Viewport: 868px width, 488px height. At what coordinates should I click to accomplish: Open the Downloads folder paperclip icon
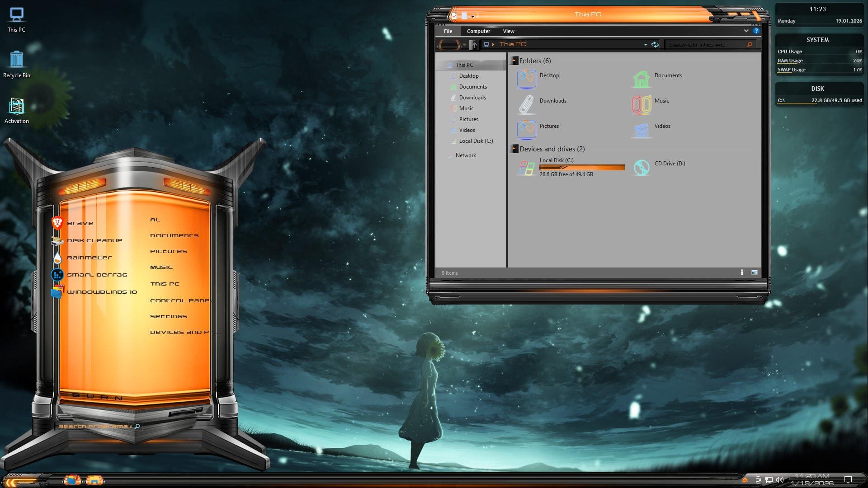526,104
